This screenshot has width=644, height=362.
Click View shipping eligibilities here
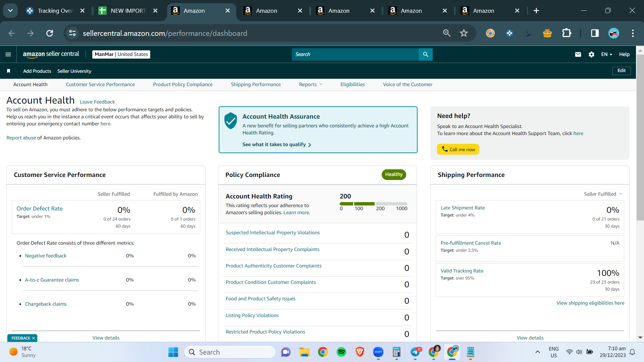tap(590, 303)
